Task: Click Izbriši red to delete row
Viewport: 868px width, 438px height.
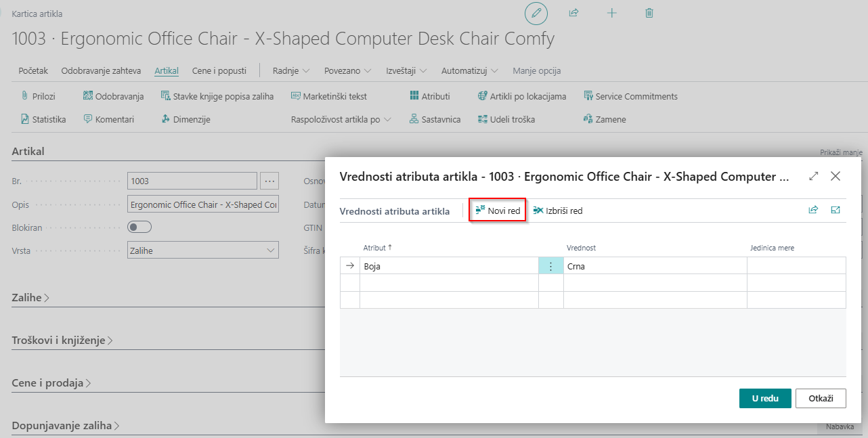Action: (558, 211)
